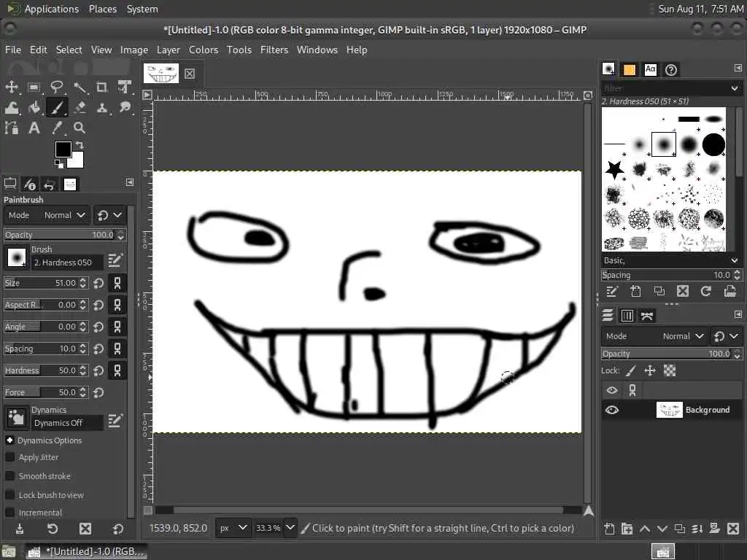Screen dimensions: 747x560
Task: Open the Layer menu
Action: point(169,50)
